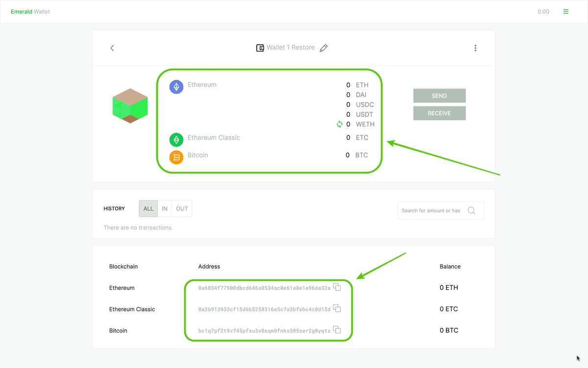Switch to the OUT history tab
588x368 pixels.
181,208
